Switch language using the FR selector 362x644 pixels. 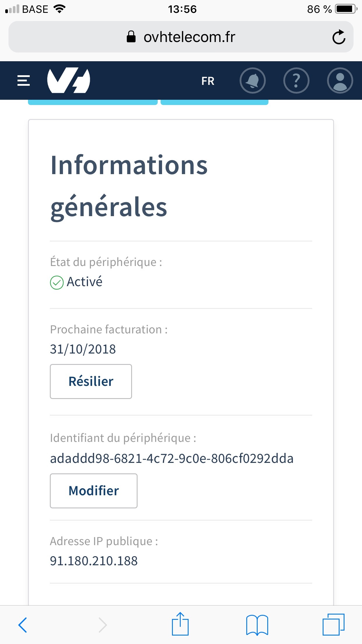click(208, 81)
